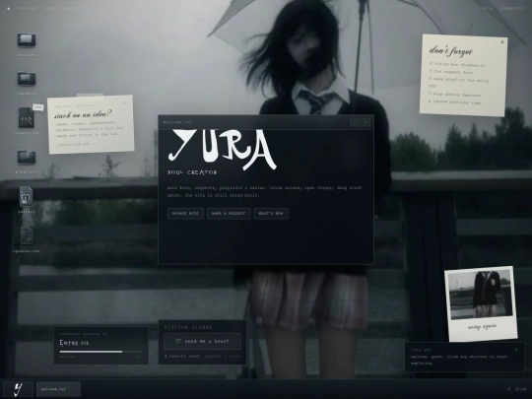Check the finish bot thumbnails checkbox
The image size is (532, 399).
click(432, 63)
